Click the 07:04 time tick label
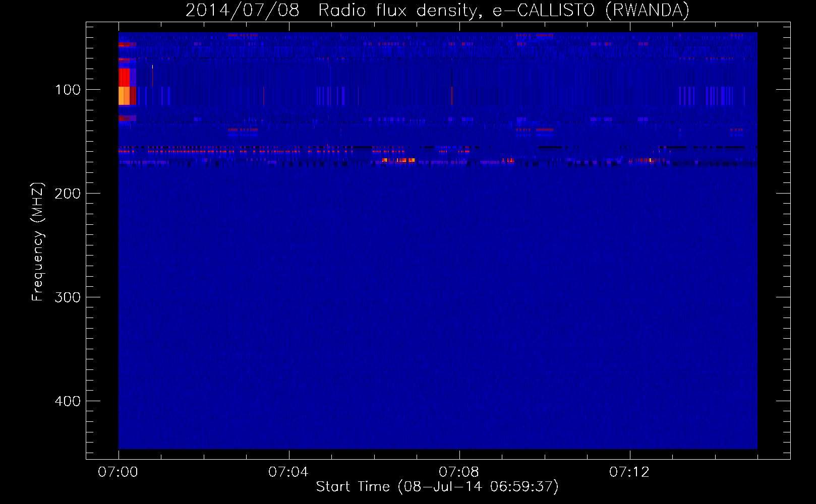816x504 pixels. 288,472
